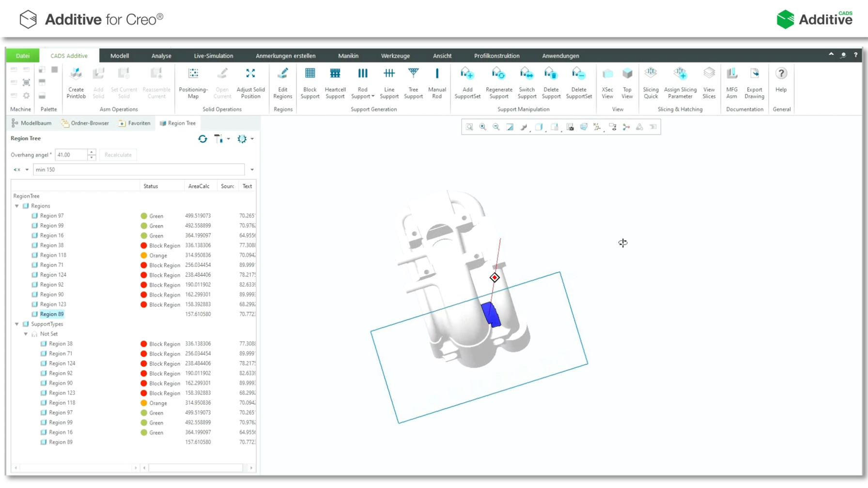This screenshot has height=488, width=868.
Task: Open View Slices
Action: point(709,83)
